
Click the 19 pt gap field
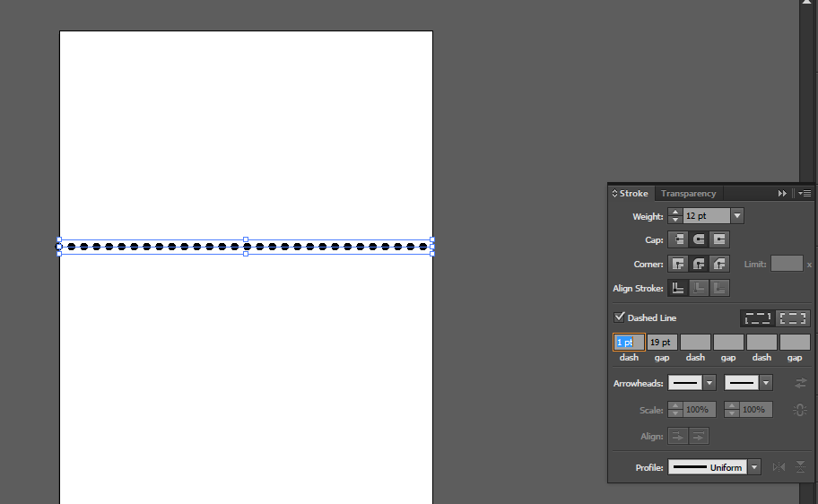pyautogui.click(x=662, y=343)
